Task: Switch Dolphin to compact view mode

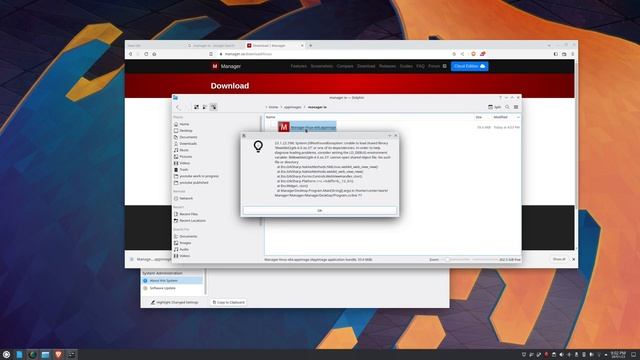Action: click(x=205, y=107)
